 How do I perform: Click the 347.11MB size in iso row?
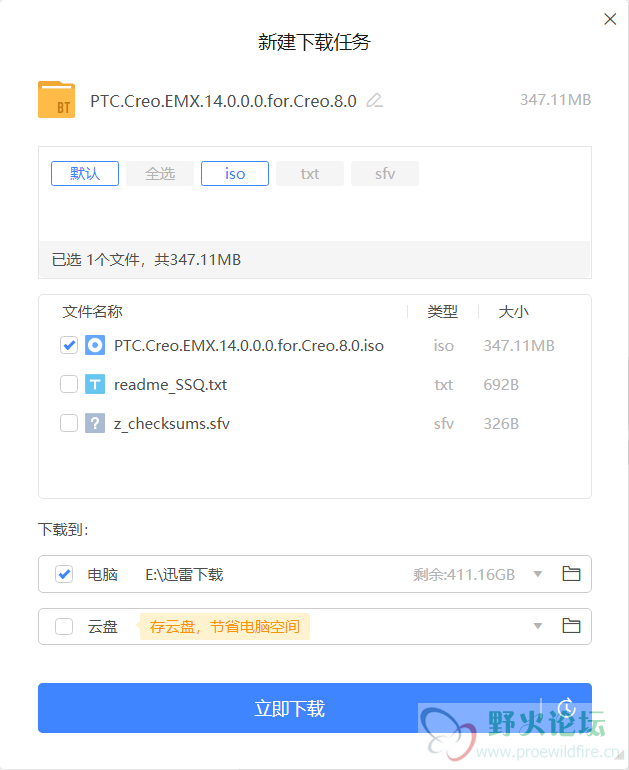(x=519, y=346)
